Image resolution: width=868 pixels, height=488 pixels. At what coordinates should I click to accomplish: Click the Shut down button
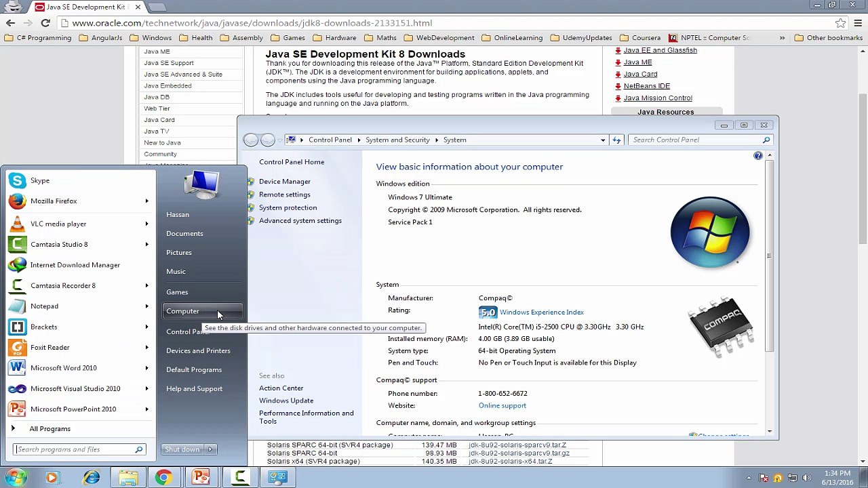tap(182, 449)
